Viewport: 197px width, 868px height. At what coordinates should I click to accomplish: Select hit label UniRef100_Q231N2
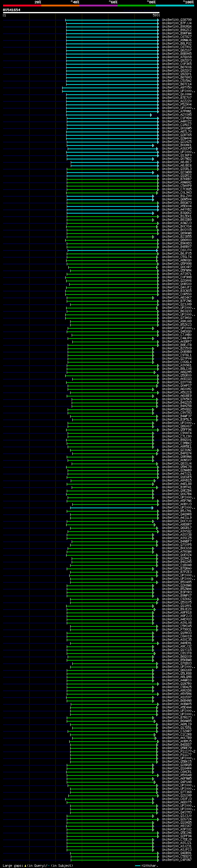[177, 450]
